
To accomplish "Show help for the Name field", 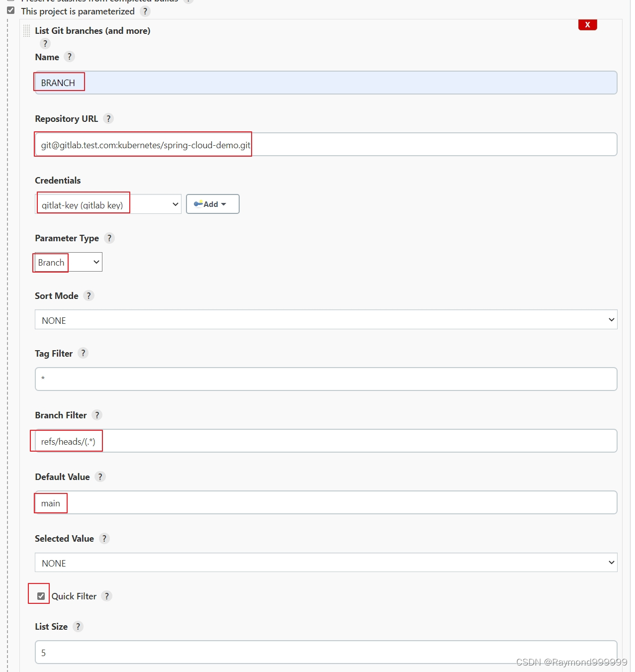I will click(70, 57).
